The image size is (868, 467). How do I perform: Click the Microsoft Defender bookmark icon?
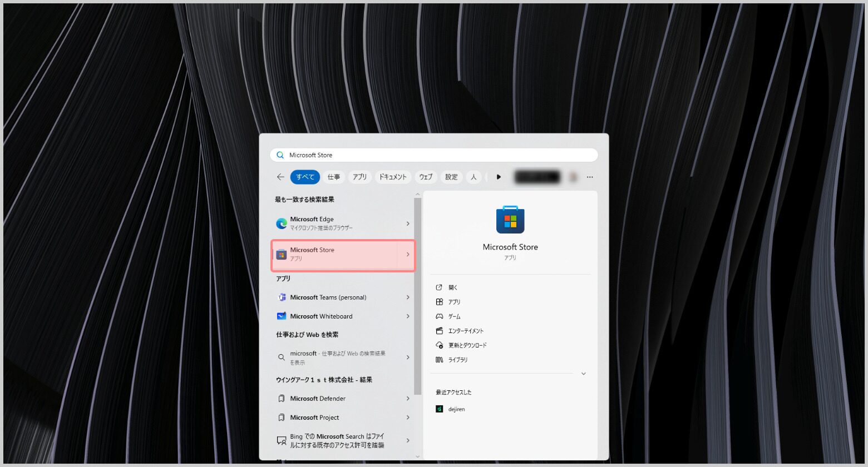[282, 399]
